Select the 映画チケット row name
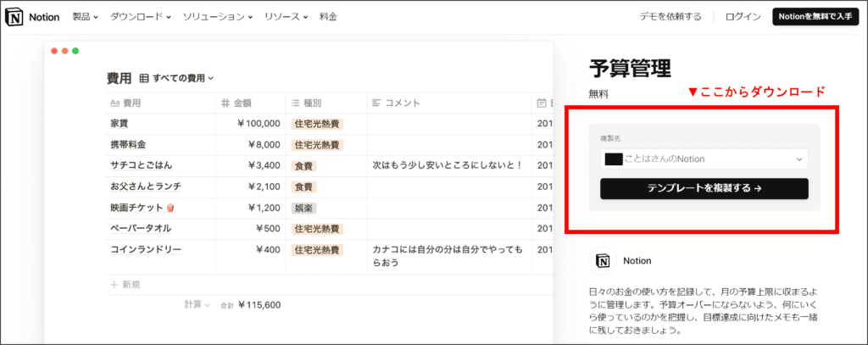This screenshot has width=868, height=345. coord(137,208)
